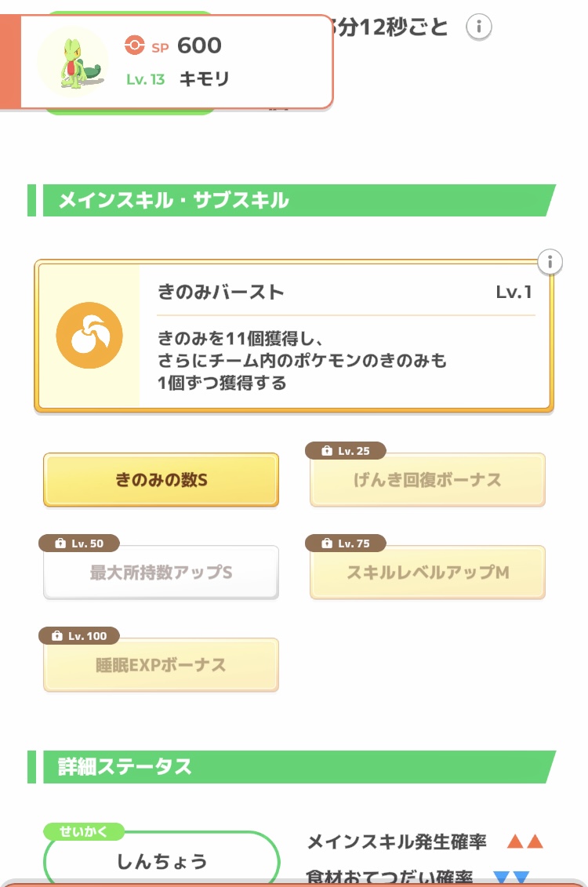Select the locked 最大所持数アップS sub skill

coord(162,572)
